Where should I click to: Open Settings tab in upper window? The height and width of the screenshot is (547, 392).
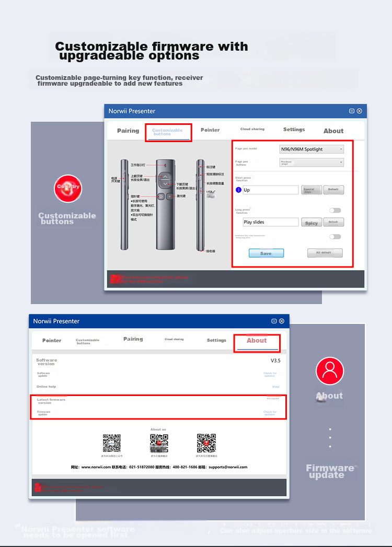click(294, 130)
